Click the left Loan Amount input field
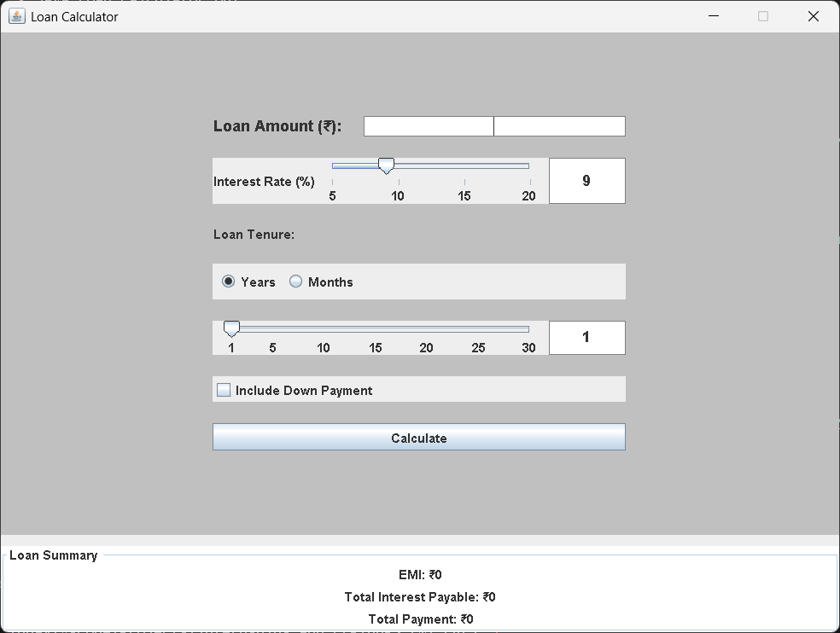Image resolution: width=840 pixels, height=633 pixels. tap(429, 126)
